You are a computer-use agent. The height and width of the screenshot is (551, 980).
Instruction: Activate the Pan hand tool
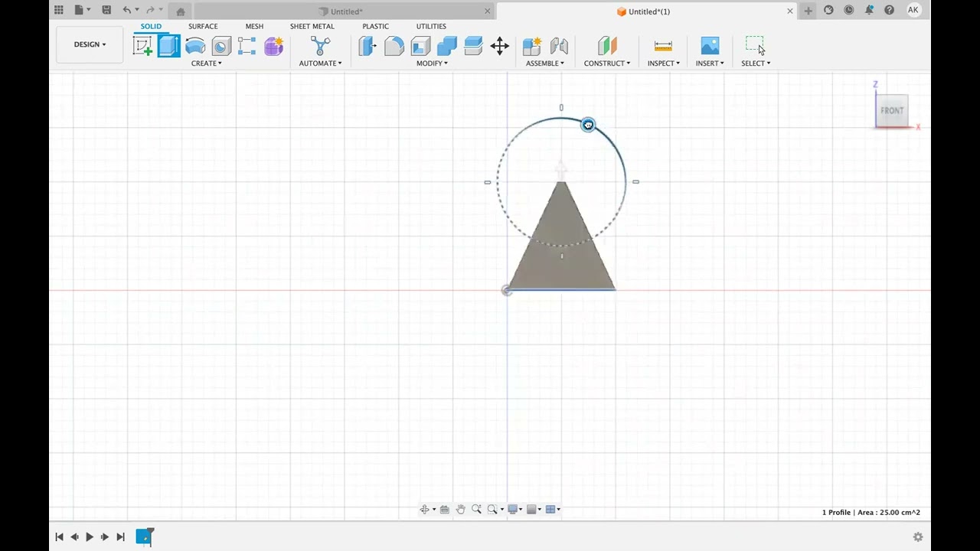point(460,509)
